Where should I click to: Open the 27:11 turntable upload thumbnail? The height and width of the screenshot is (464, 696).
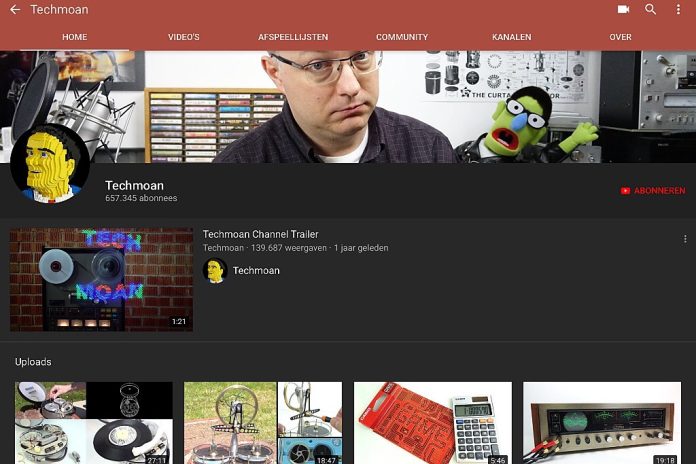pyautogui.click(x=94, y=423)
